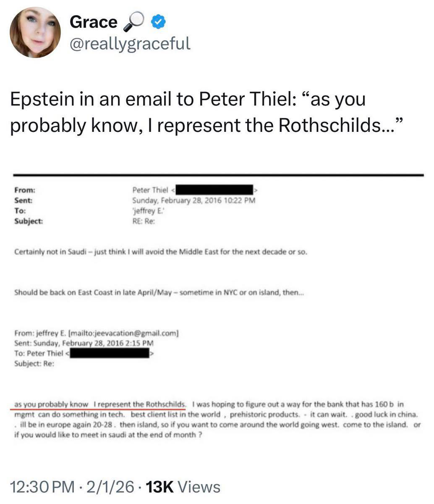
Task: Click the 'Sent: Sunday, February 28, 2016 2:15 PM' line
Action: tap(84, 344)
